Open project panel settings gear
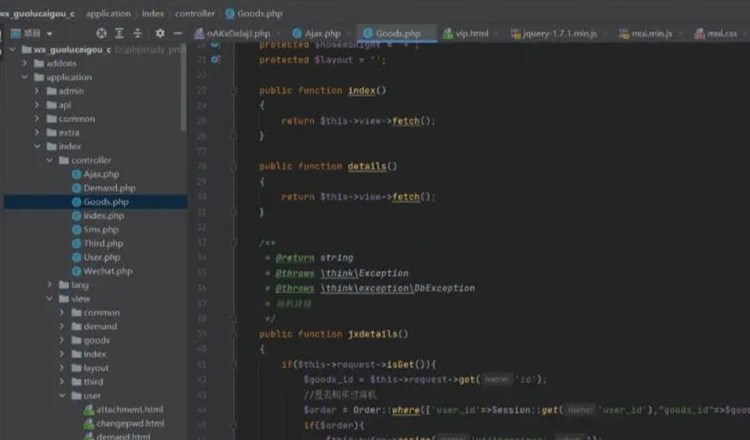The image size is (750, 440). [160, 33]
